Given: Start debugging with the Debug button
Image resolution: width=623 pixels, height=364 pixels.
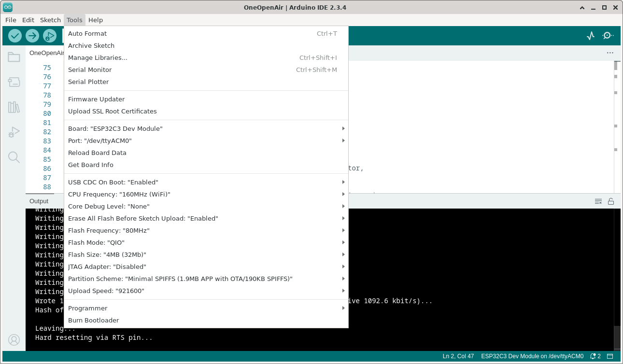Looking at the screenshot, I should point(50,36).
